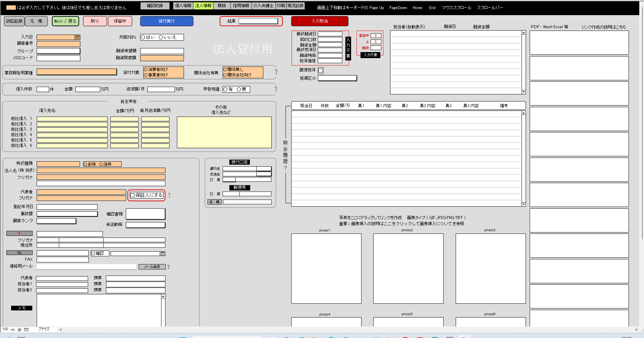Click the down arrow of 照会履歴 list scrollbar
Screen dimensions: 644x338
[x=524, y=204]
